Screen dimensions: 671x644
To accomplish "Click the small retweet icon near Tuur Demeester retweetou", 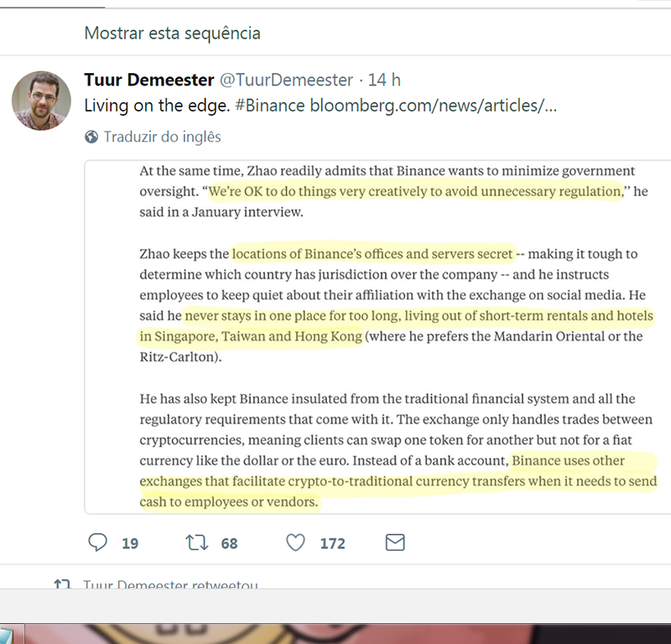I will [62, 584].
